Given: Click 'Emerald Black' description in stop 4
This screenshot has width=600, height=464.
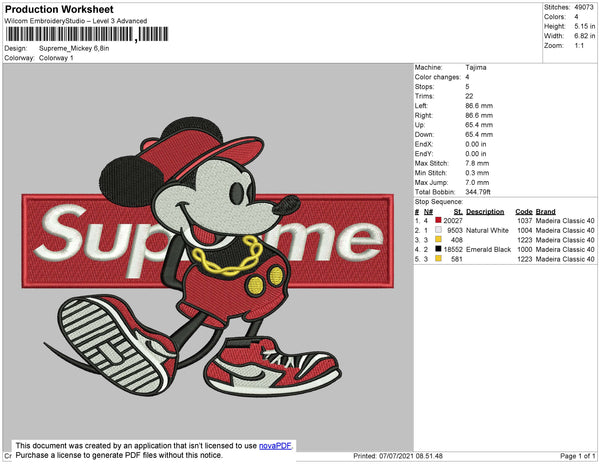Looking at the screenshot, I should [x=488, y=249].
